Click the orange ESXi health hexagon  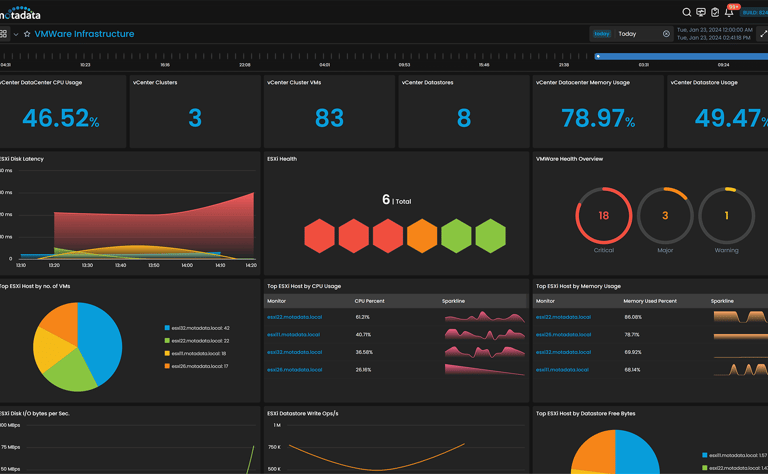422,236
